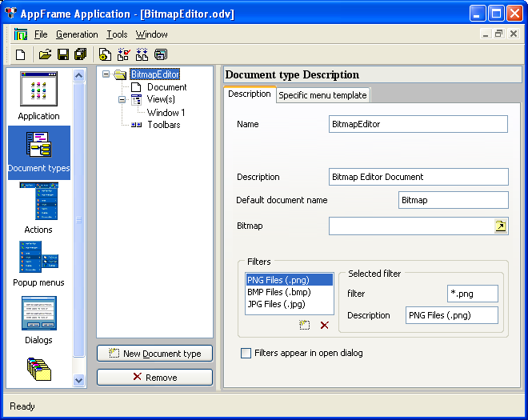
Task: Select View(s) in the tree
Action: coord(161,100)
